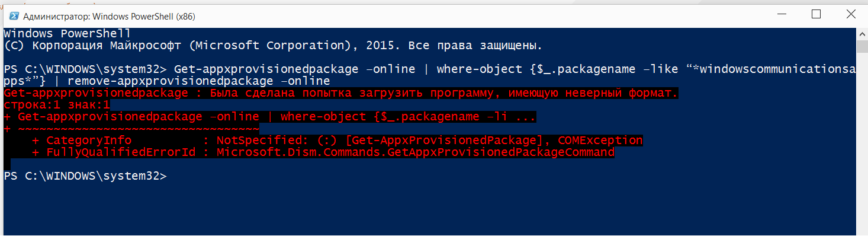The image size is (868, 236).
Task: Maximize the PowerShell window
Action: coord(816,14)
